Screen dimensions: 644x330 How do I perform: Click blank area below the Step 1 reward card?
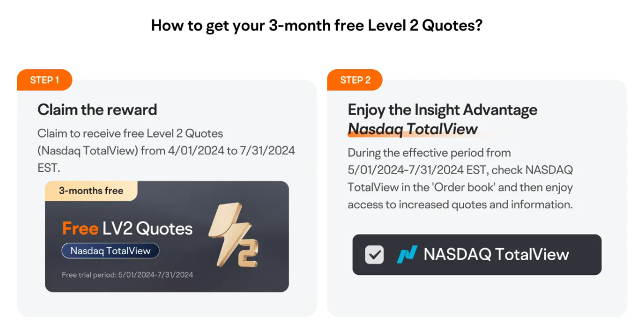pyautogui.click(x=166, y=304)
